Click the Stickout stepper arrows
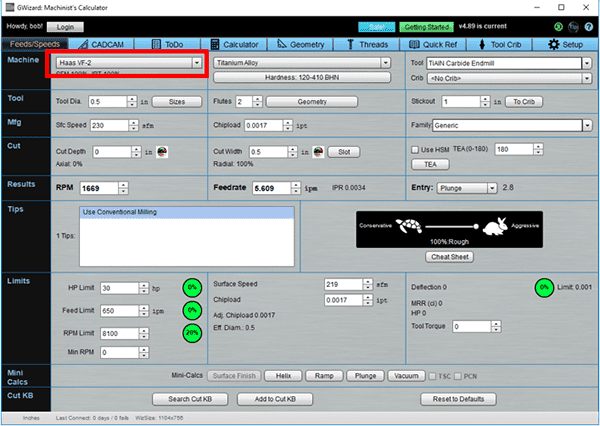This screenshot has height=426, width=600. [x=485, y=102]
